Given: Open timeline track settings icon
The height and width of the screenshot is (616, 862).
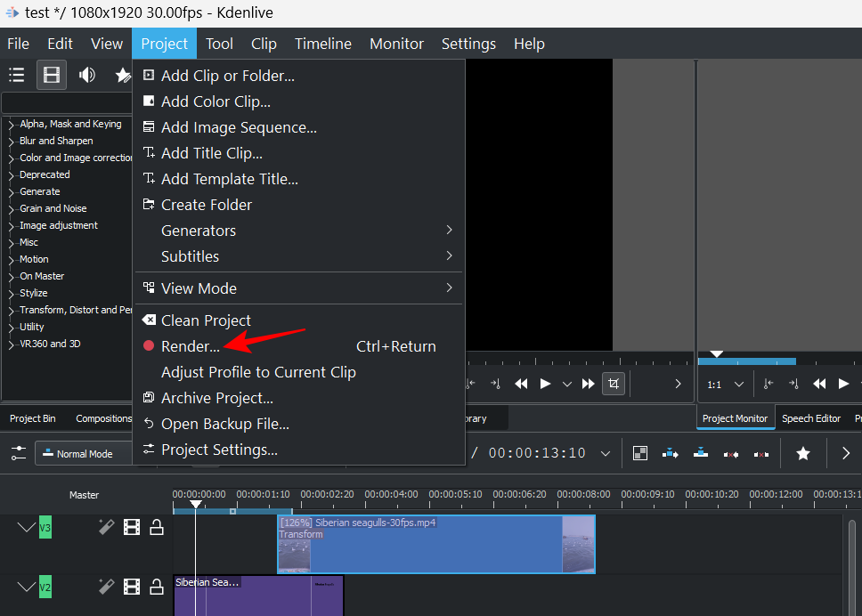Looking at the screenshot, I should (x=18, y=453).
